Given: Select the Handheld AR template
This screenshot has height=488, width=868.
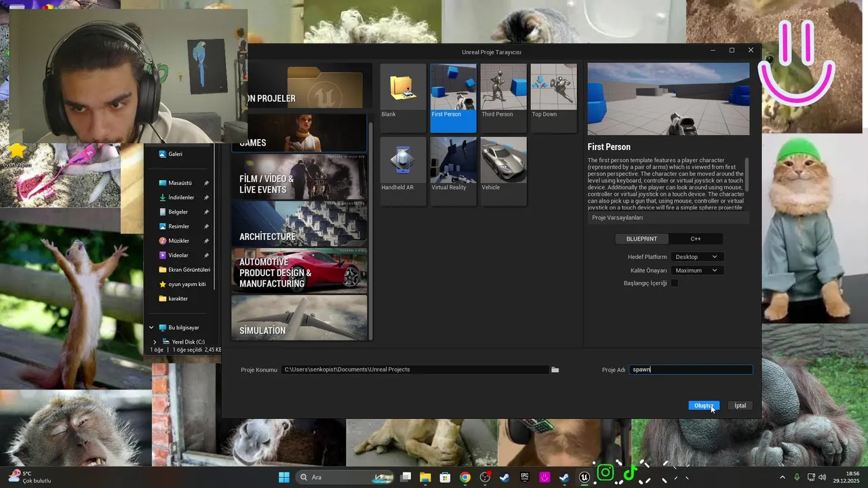Looking at the screenshot, I should point(403,171).
